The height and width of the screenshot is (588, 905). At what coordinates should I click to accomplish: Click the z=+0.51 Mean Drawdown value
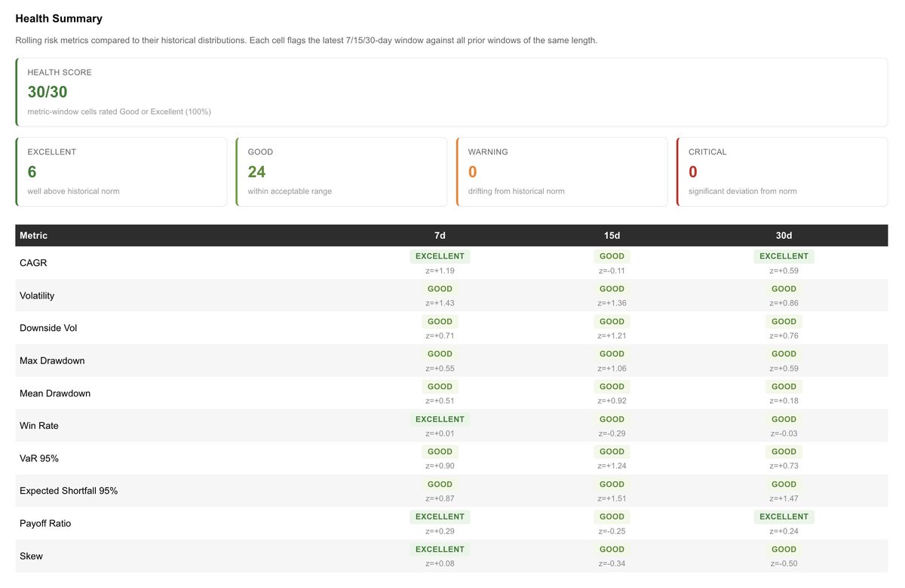pos(440,401)
